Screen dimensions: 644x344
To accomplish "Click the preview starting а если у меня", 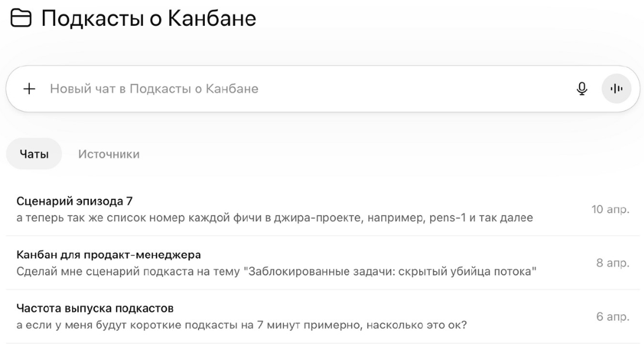I will coord(241,325).
